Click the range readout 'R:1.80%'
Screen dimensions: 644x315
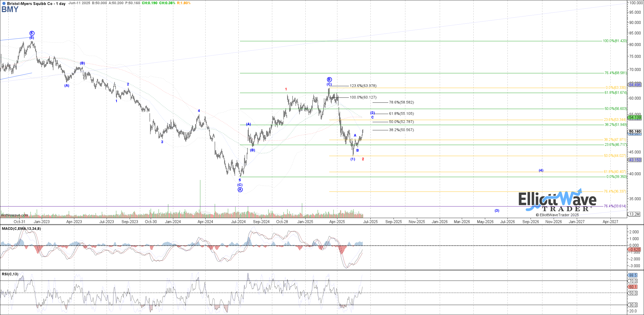click(184, 3)
